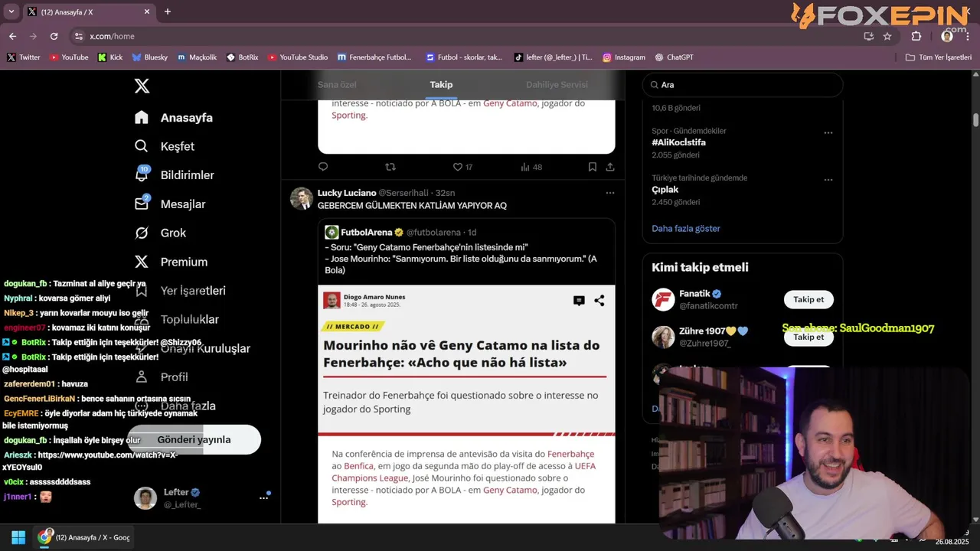The width and height of the screenshot is (980, 551).
Task: Open Çıplak trending topic
Action: 665,190
